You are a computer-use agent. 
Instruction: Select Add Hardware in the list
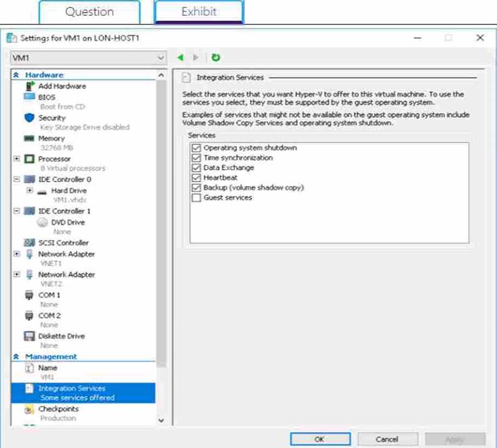pyautogui.click(x=62, y=86)
